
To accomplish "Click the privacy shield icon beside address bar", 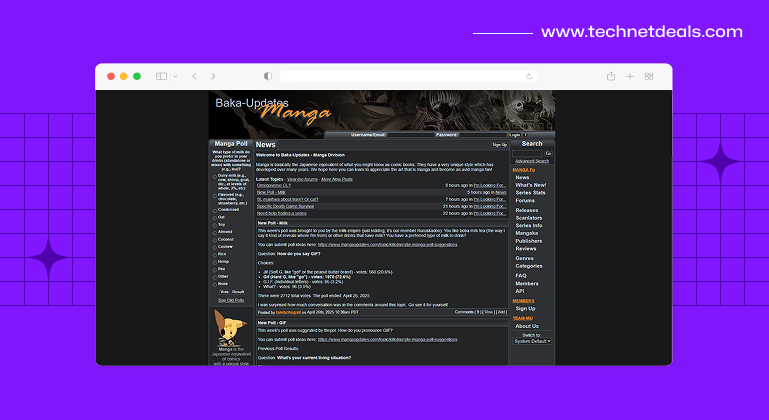I will pyautogui.click(x=268, y=76).
